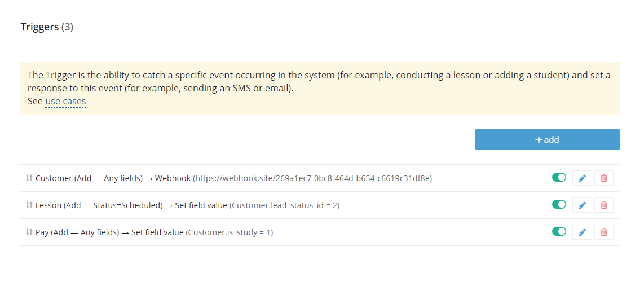This screenshot has width=644, height=286.
Task: Open the use cases link
Action: [65, 101]
